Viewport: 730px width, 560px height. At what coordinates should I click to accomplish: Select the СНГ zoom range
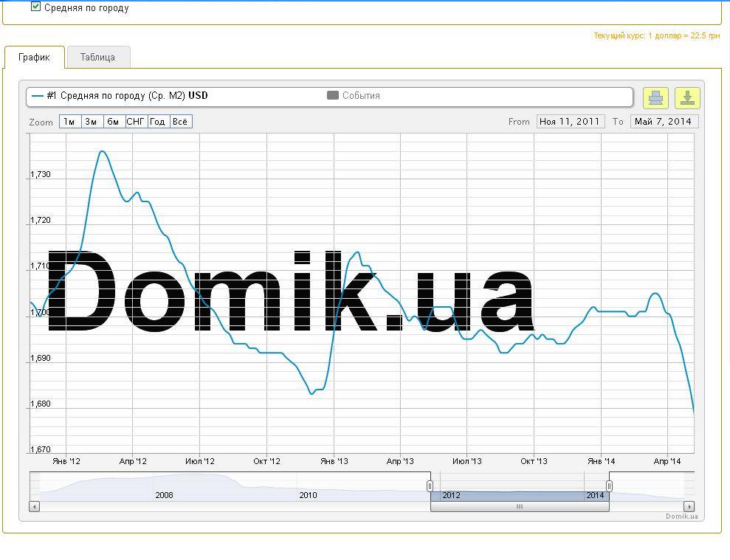pyautogui.click(x=136, y=122)
